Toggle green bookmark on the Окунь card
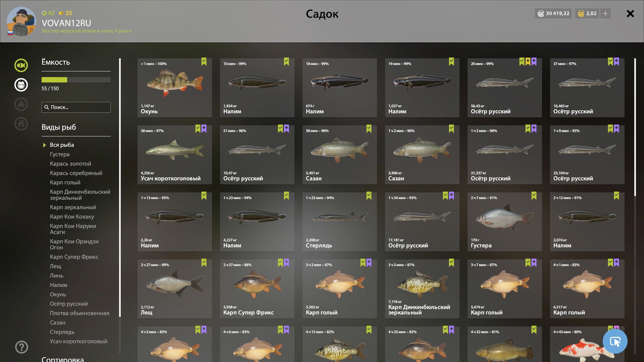644x362 pixels. tap(204, 62)
